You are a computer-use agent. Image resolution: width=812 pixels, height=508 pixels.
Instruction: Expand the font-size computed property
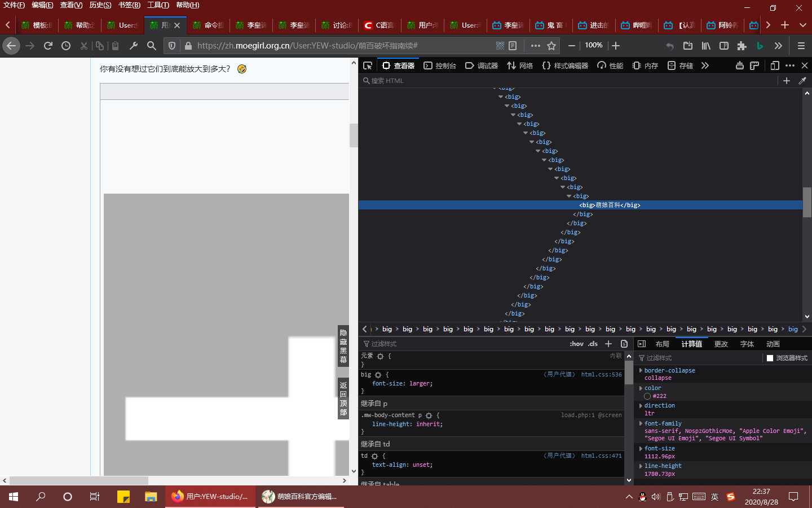point(641,449)
